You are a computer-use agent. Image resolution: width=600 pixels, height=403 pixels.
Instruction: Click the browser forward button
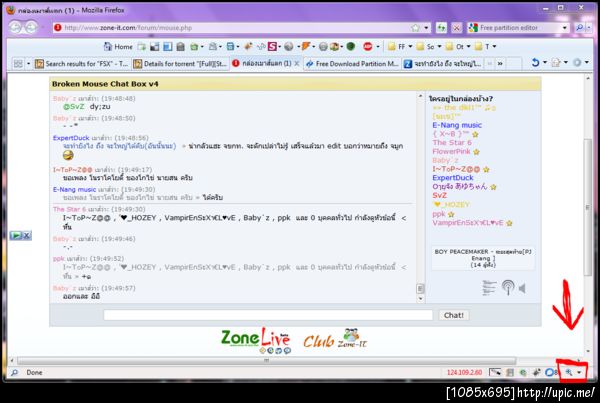coord(31,27)
